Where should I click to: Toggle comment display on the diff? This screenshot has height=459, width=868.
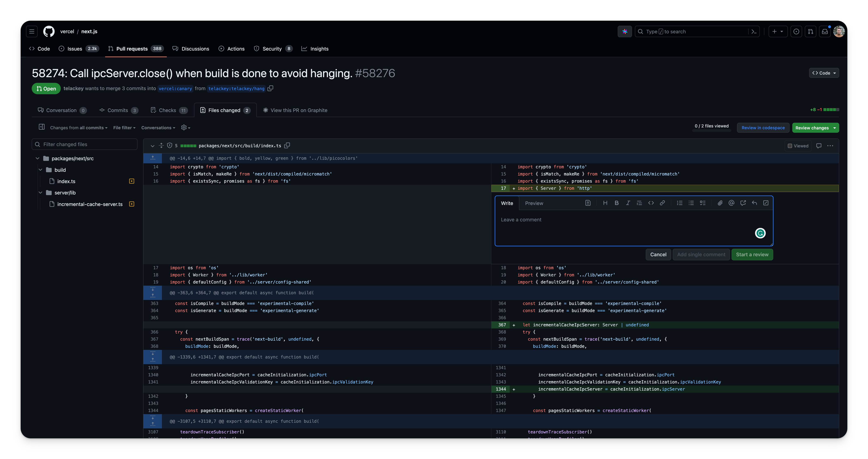tap(819, 146)
